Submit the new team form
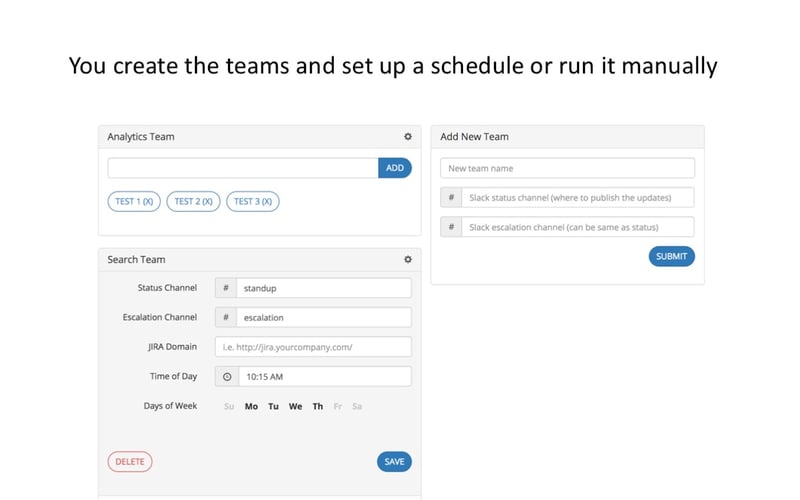Viewport: 800px width, 500px height. coord(671,256)
